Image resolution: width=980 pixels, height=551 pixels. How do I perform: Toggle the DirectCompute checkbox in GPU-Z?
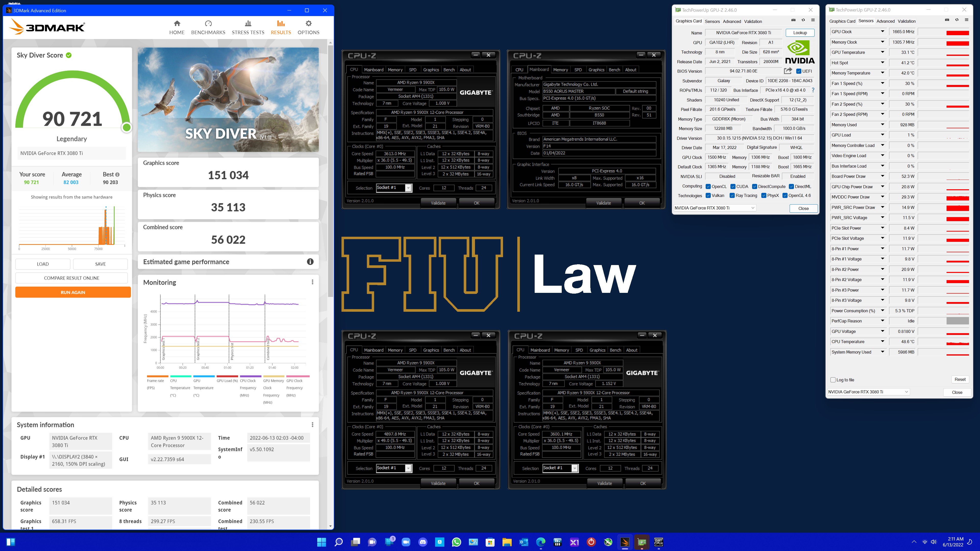(x=754, y=187)
